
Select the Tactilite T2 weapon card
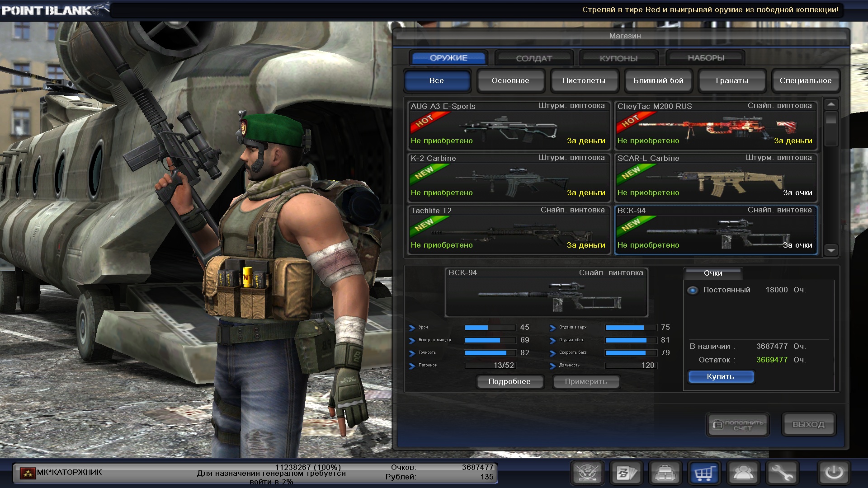point(508,230)
